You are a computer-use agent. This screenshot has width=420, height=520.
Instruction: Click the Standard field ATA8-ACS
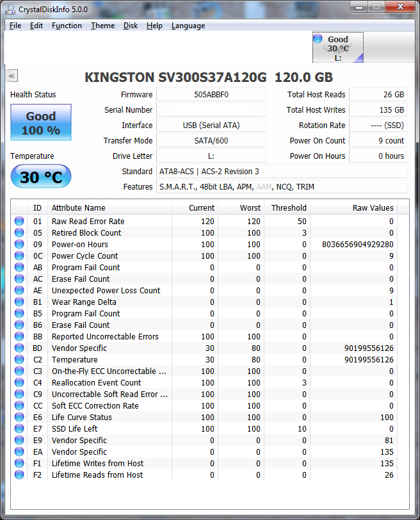pos(282,172)
